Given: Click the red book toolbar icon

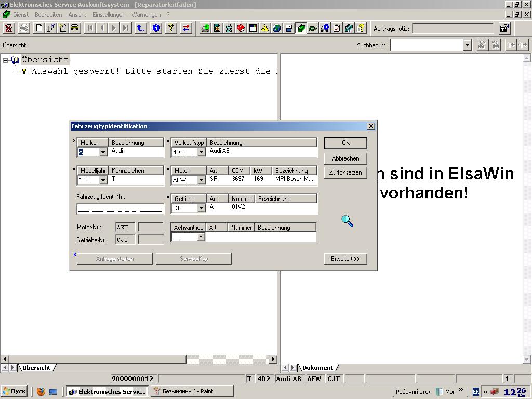Looking at the screenshot, I should pyautogui.click(x=241, y=28).
